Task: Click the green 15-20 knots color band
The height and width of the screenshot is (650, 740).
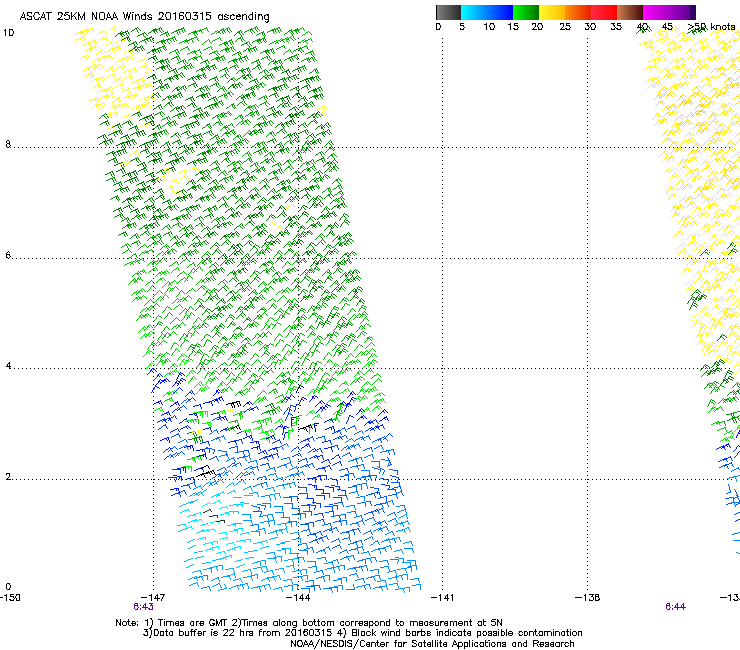Action: coord(526,12)
